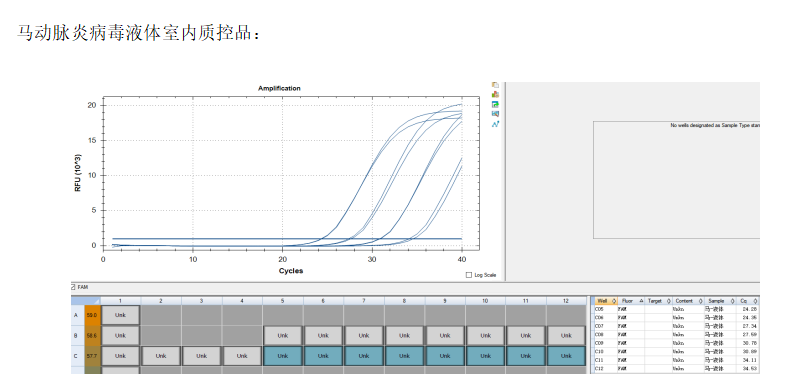
Task: Click highlighted well C10
Action: tap(485, 356)
